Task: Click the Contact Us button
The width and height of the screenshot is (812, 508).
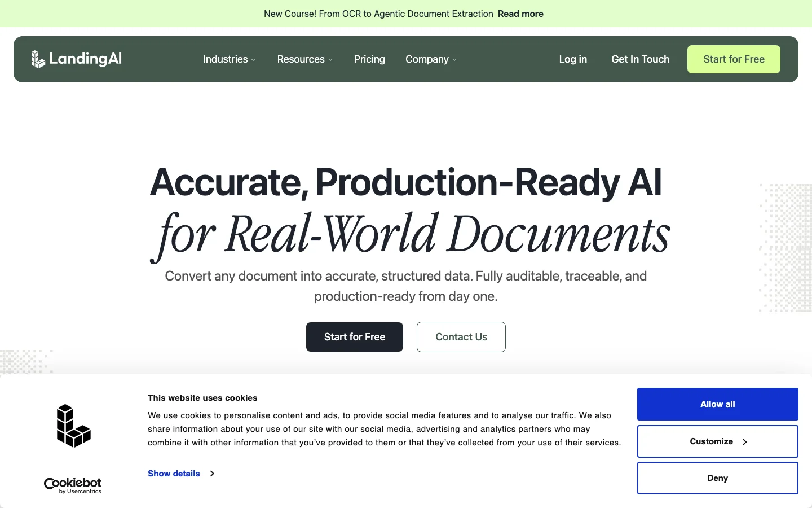Action: coord(461,337)
